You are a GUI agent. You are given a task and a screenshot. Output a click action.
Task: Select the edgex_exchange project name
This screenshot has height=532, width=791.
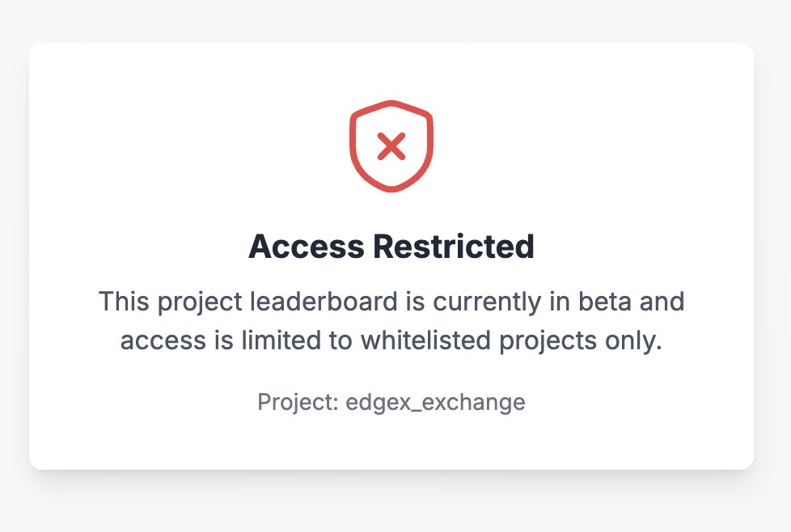pos(435,402)
